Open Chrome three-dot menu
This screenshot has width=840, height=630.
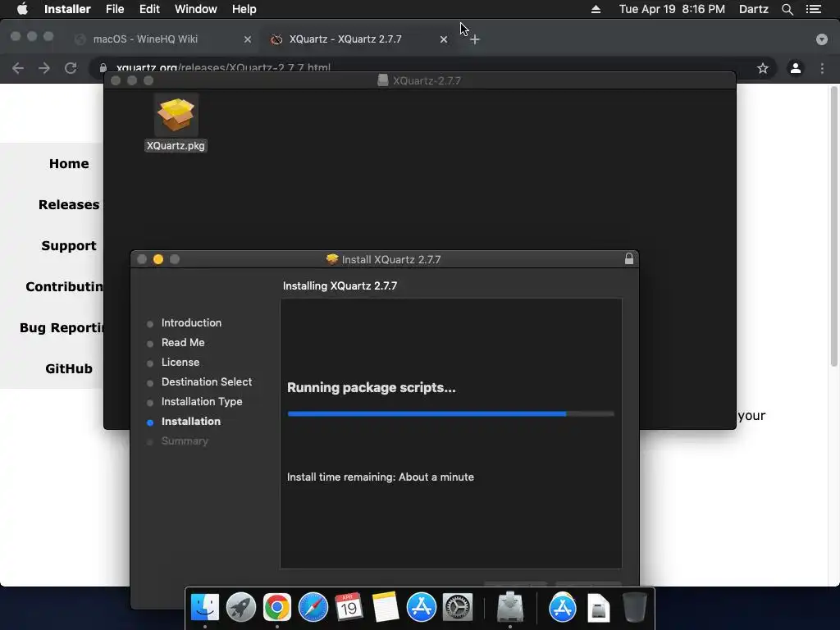pyautogui.click(x=822, y=68)
